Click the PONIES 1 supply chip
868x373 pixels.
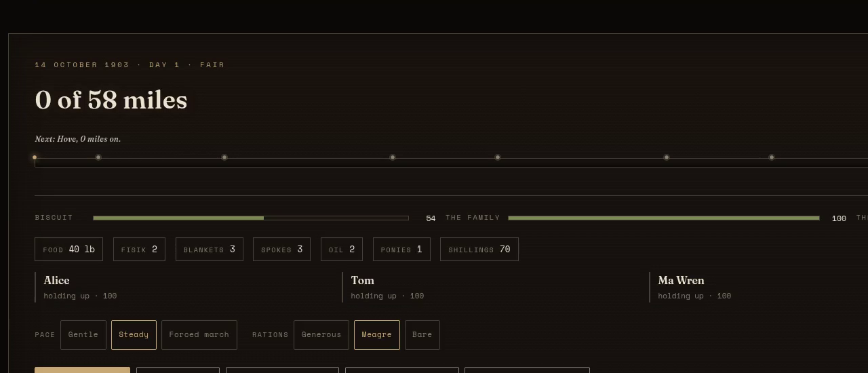tap(401, 250)
